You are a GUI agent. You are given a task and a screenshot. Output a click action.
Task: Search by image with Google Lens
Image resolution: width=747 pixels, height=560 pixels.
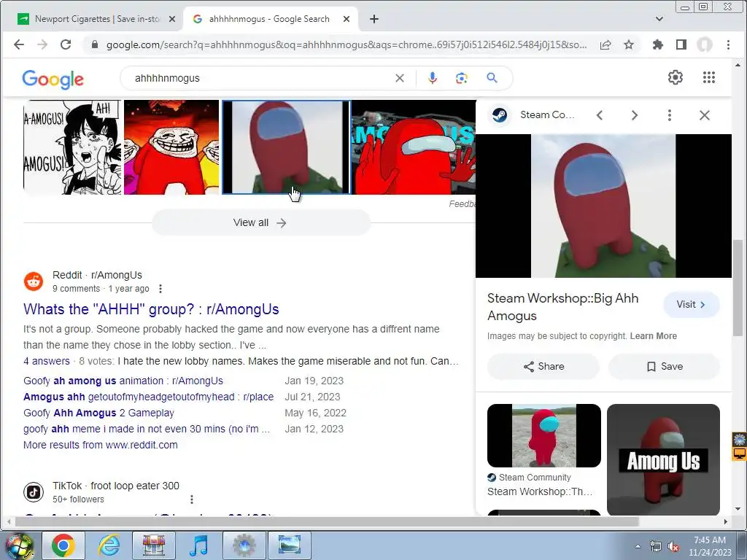[x=462, y=78]
